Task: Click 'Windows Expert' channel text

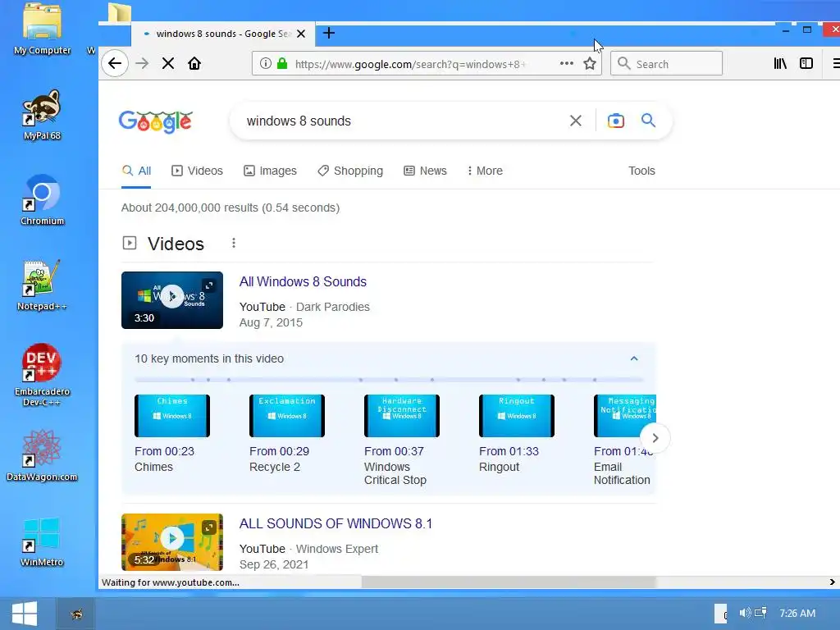Action: tap(337, 549)
